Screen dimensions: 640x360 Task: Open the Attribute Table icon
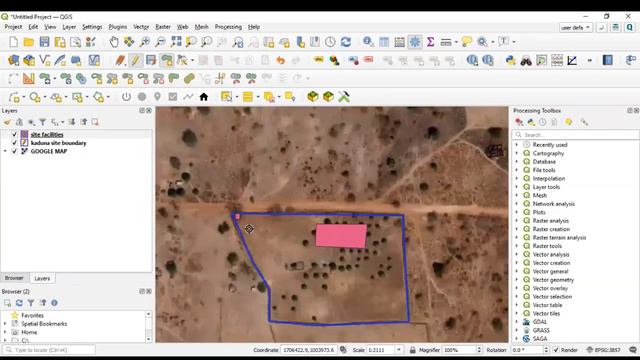pyautogui.click(x=384, y=42)
